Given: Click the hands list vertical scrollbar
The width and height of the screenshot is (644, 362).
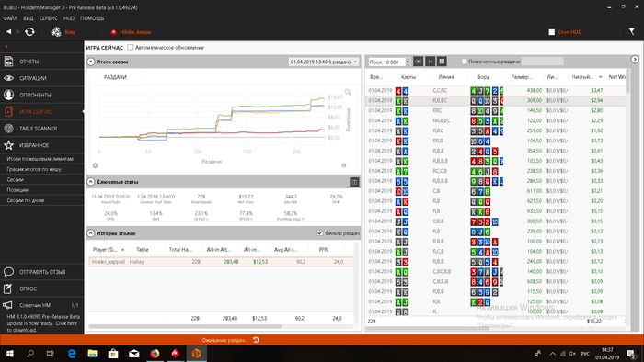Looking at the screenshot, I should (627, 81).
